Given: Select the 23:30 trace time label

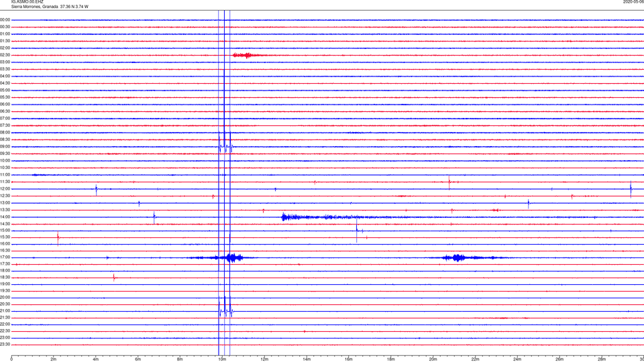Looking at the screenshot, I should 5,345.
